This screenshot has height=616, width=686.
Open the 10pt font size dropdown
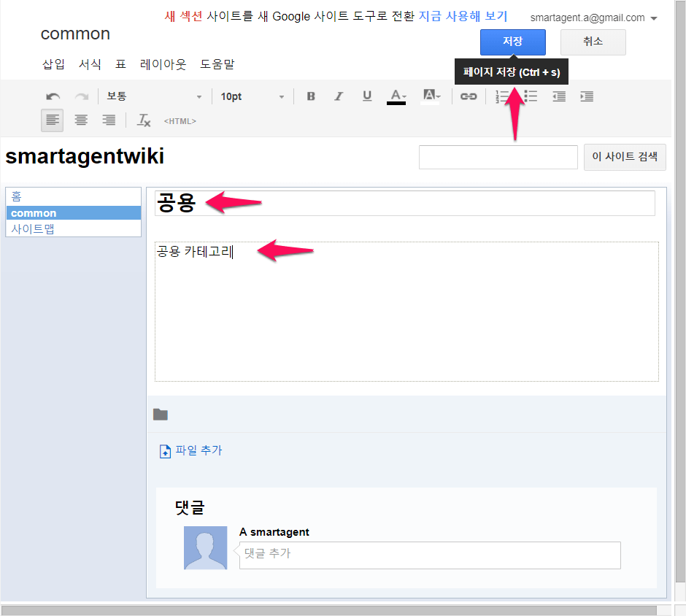coord(252,96)
